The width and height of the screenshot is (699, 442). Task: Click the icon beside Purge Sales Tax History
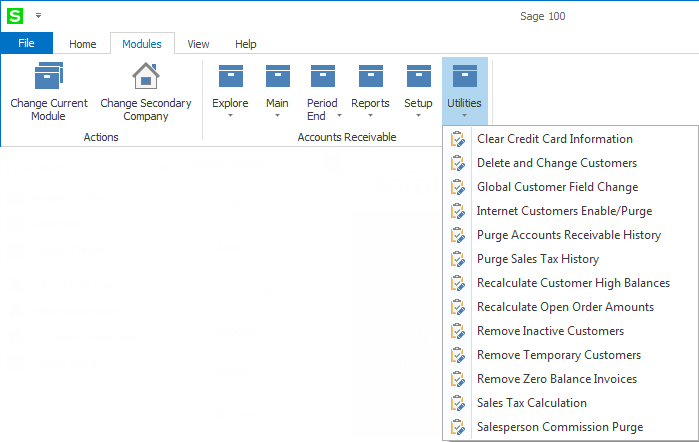[x=458, y=259]
